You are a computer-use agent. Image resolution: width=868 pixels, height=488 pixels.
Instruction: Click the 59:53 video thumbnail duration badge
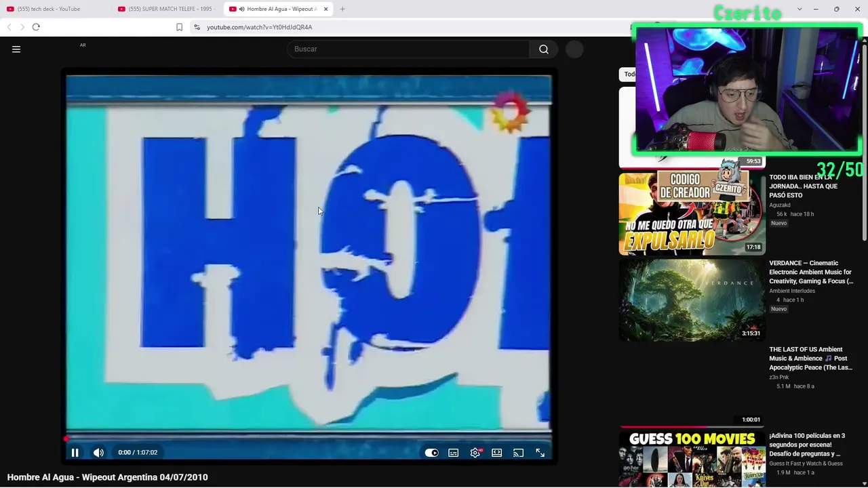tap(753, 161)
